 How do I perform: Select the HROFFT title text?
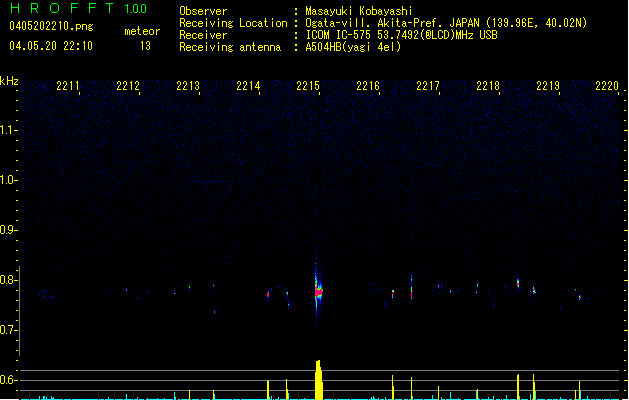point(60,9)
